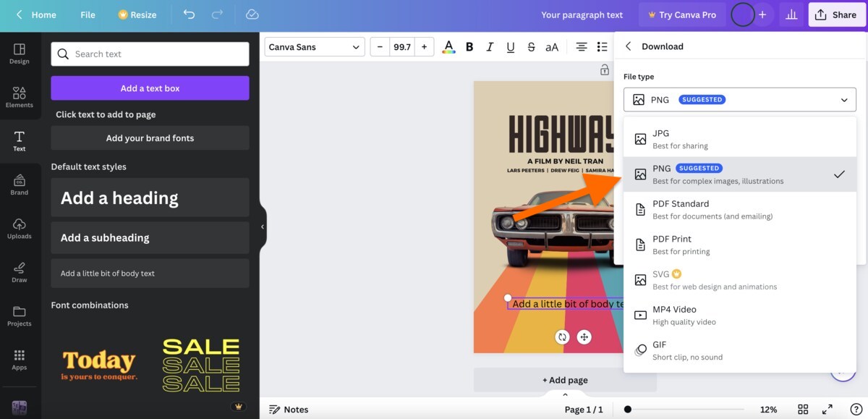This screenshot has height=419, width=868.
Task: Enable strikethrough formatting
Action: click(531, 46)
